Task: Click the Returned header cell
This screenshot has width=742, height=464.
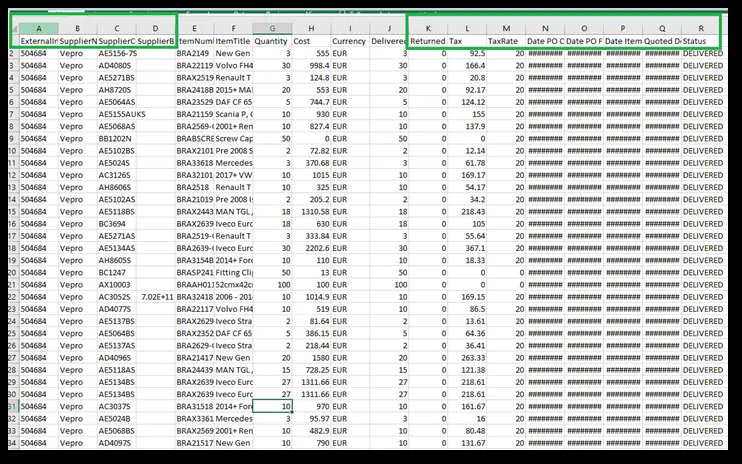Action: tap(428, 41)
